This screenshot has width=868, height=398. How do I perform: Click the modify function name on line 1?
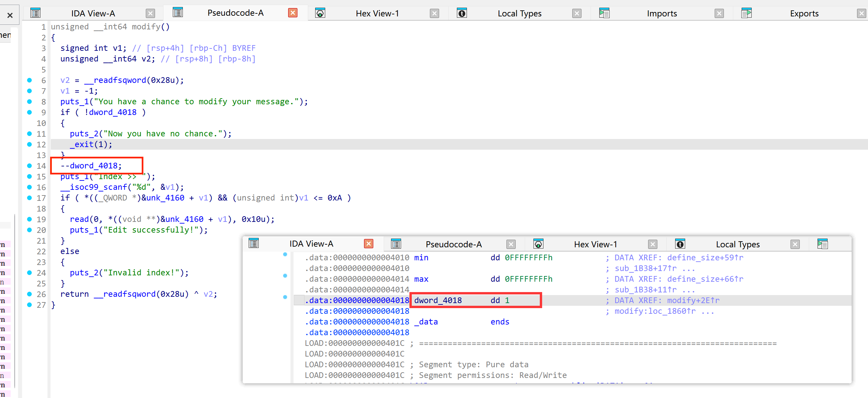146,27
